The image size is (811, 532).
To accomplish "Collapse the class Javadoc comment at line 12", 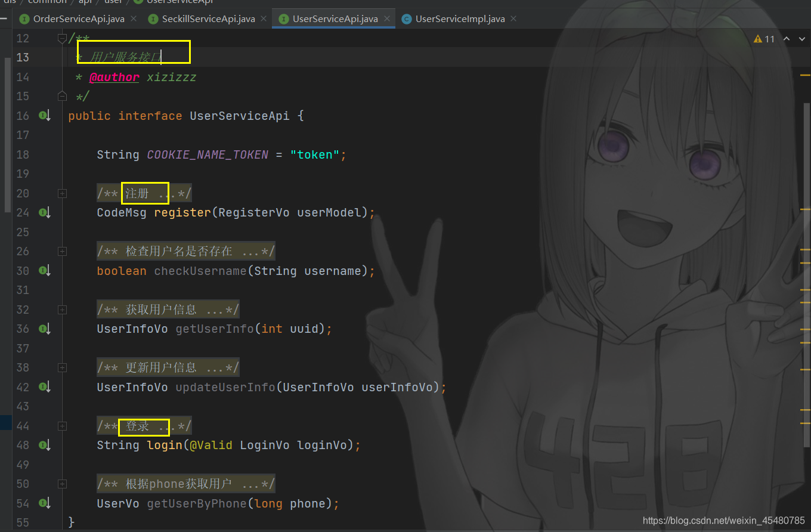I will point(62,38).
